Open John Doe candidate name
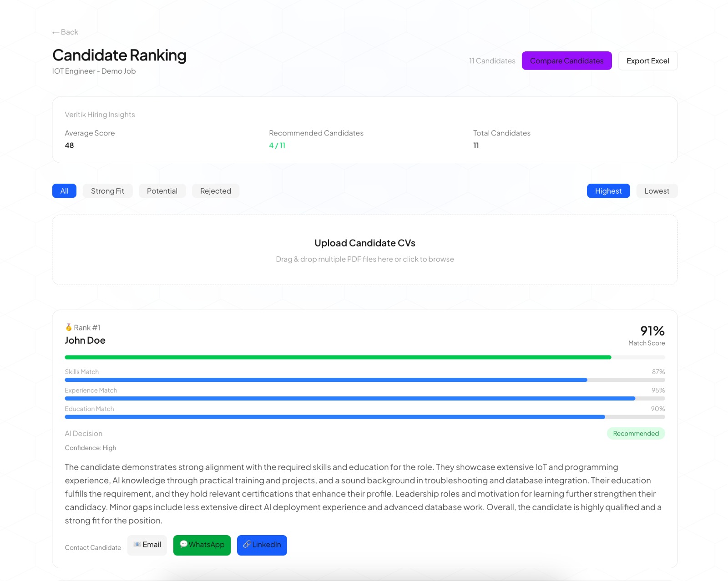Viewport: 728px width, 581px height. (85, 341)
